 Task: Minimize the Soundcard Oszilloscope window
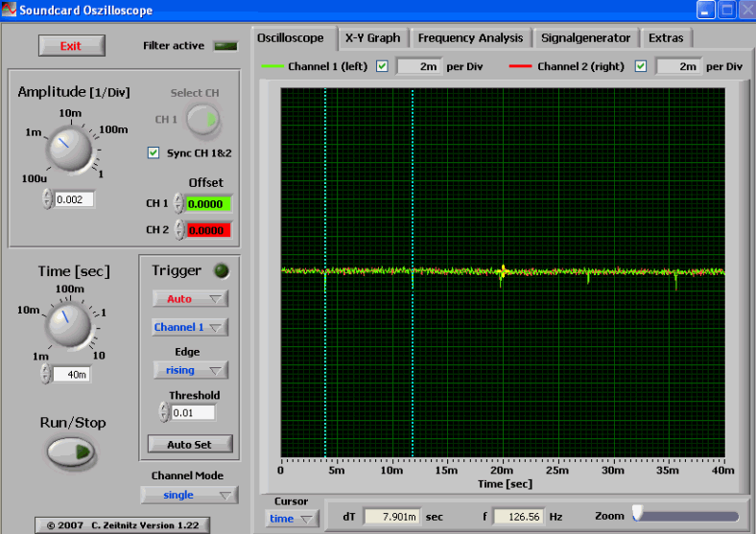tap(705, 11)
